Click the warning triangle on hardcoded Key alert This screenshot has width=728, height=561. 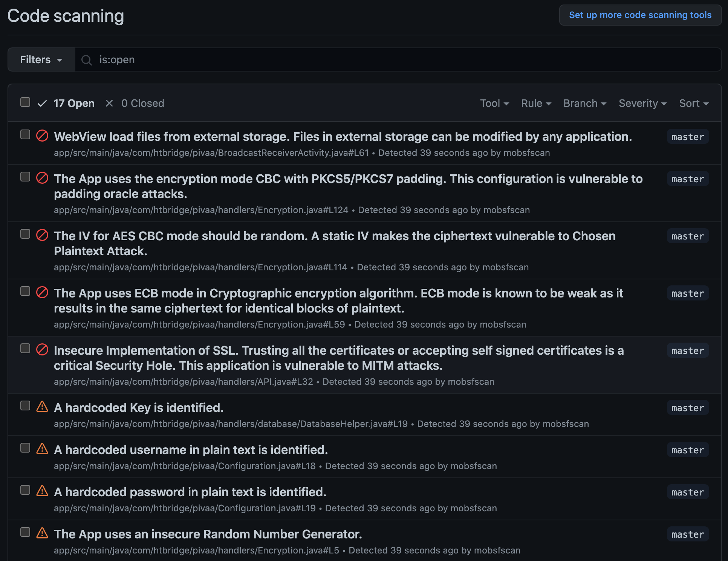(x=42, y=407)
